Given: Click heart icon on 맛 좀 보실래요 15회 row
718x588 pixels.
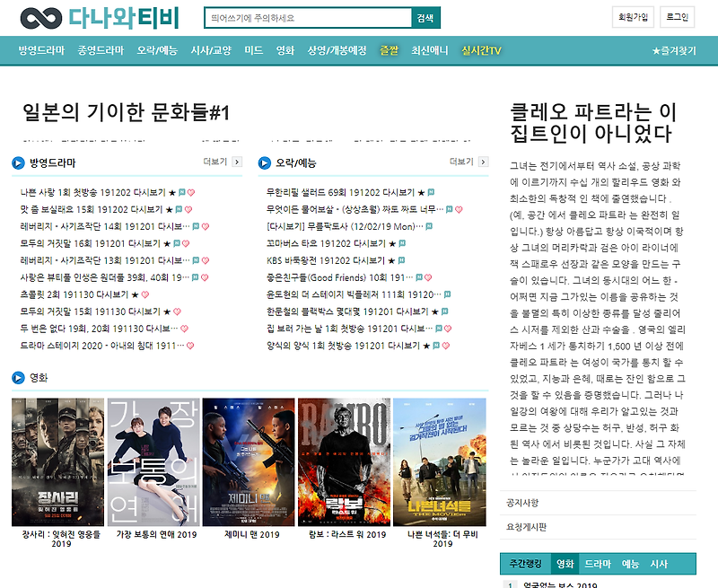Looking at the screenshot, I should pos(188,210).
